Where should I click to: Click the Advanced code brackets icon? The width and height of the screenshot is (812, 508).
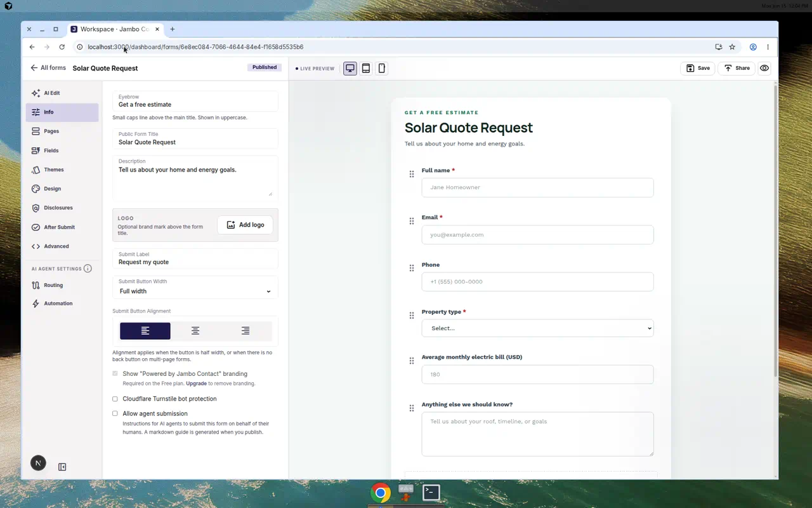(x=36, y=246)
